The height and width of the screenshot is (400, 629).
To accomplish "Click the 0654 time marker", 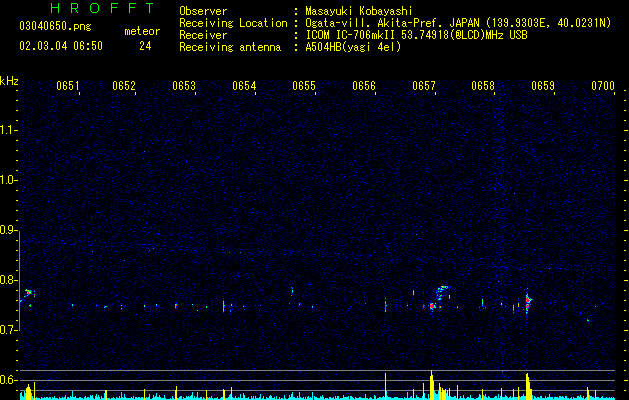I will (x=244, y=86).
